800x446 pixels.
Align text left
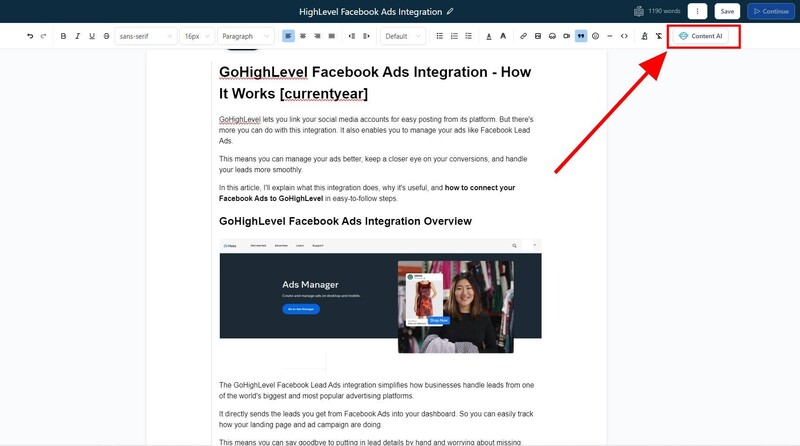[288, 36]
